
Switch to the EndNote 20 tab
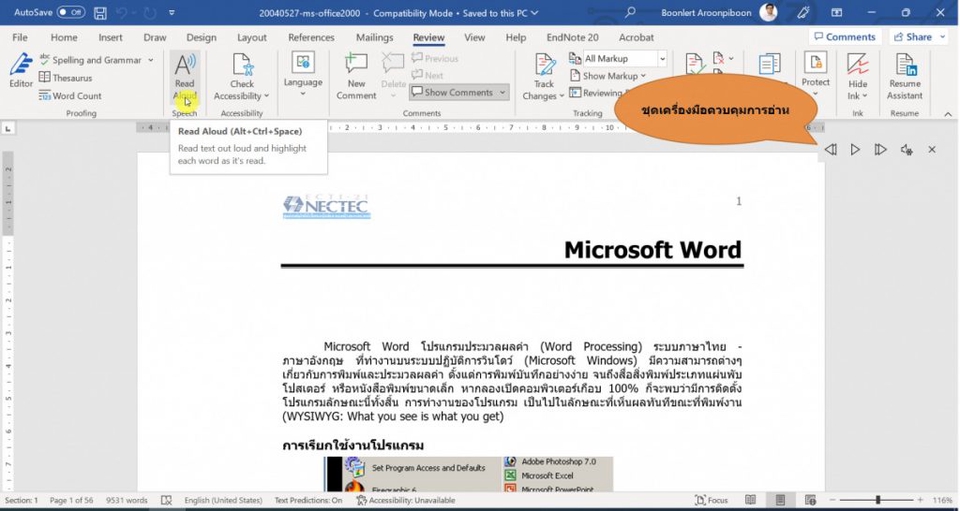click(572, 37)
